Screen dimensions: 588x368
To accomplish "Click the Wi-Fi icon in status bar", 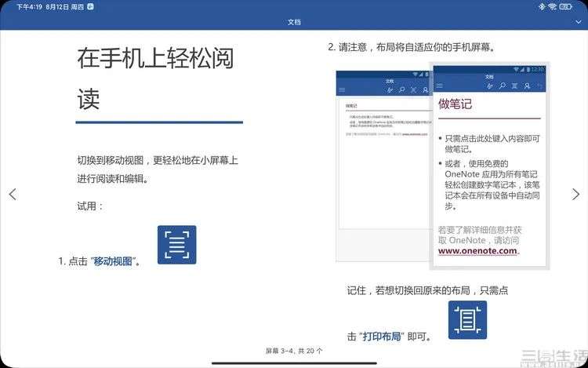I will pos(553,6).
